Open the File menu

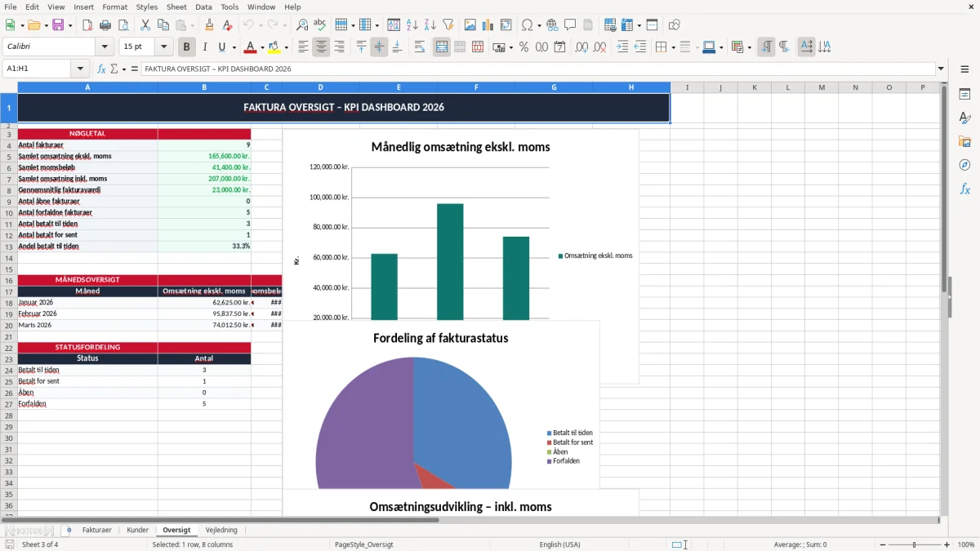(x=11, y=7)
